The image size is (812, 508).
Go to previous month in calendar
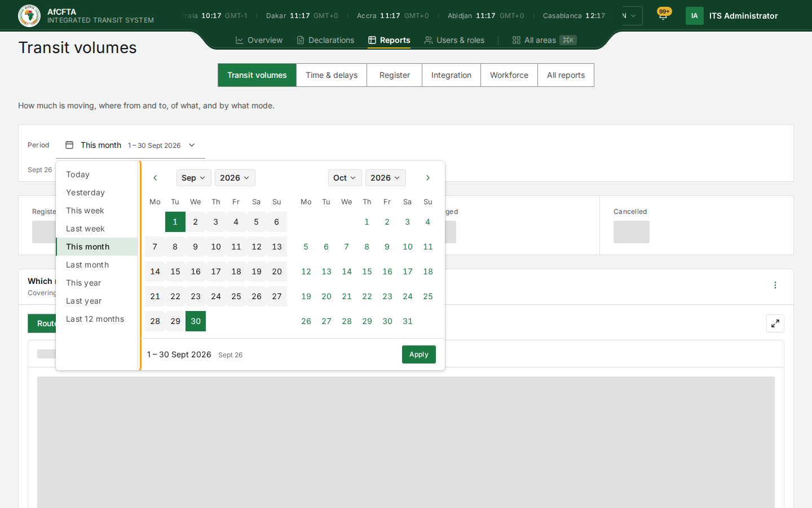[155, 178]
